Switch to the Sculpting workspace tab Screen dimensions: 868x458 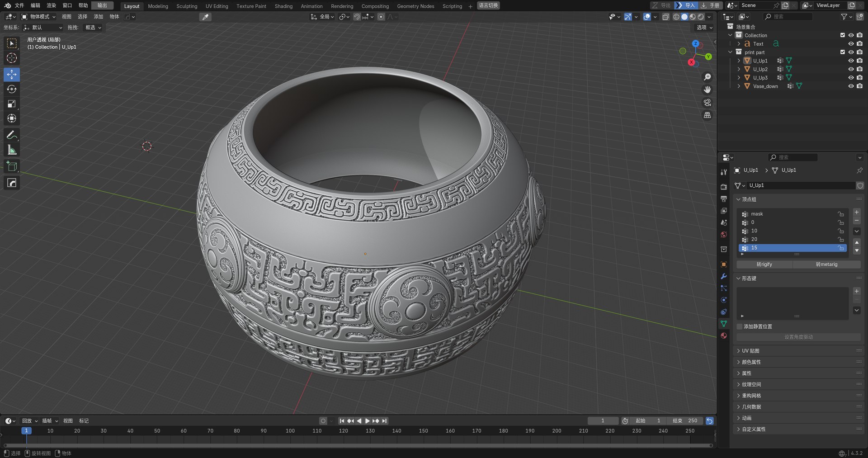click(x=187, y=6)
